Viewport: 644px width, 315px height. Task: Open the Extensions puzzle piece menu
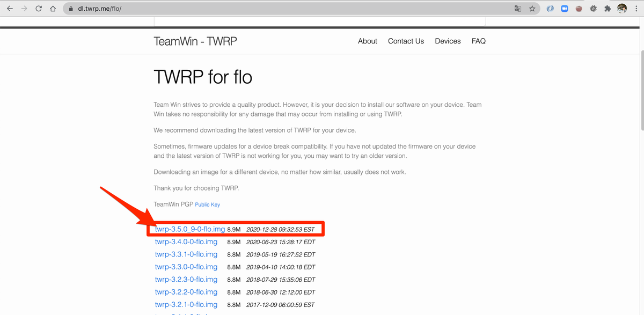click(608, 9)
